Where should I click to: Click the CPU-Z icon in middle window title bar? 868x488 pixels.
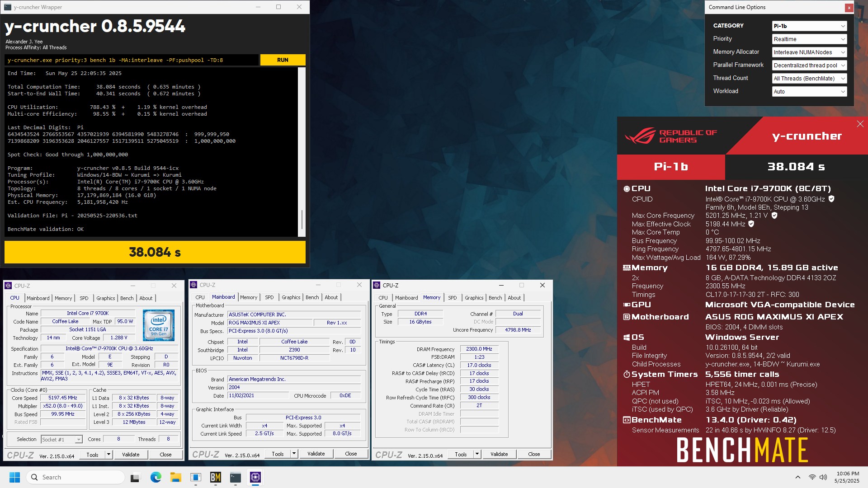(193, 285)
